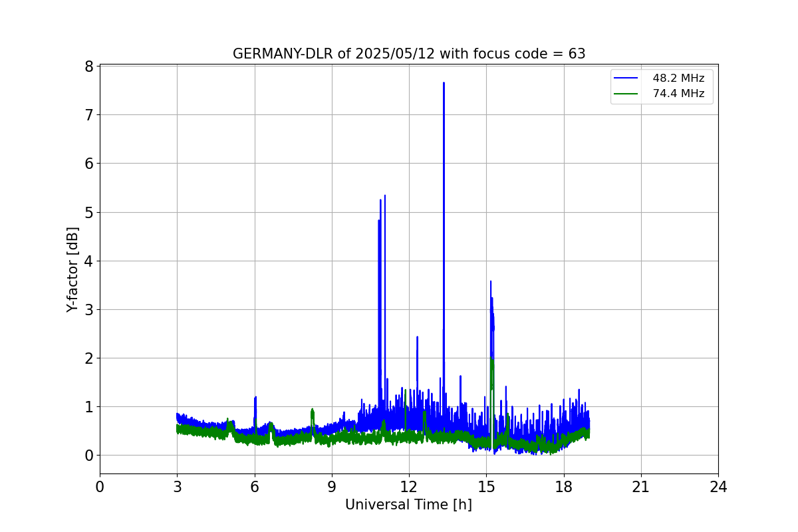The width and height of the screenshot is (798, 532).
Task: Click the blue peak of about 2.4 dB after 12 h
Action: [417, 338]
